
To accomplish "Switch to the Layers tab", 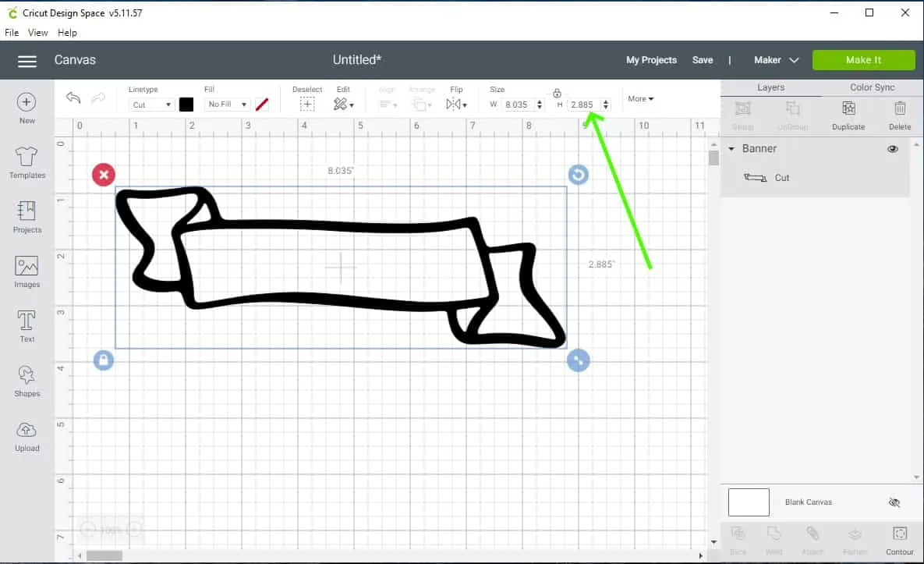I will 771,87.
